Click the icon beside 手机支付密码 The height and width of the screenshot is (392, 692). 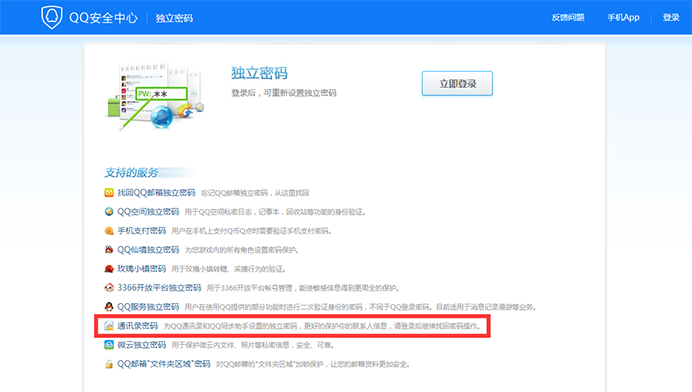click(109, 230)
